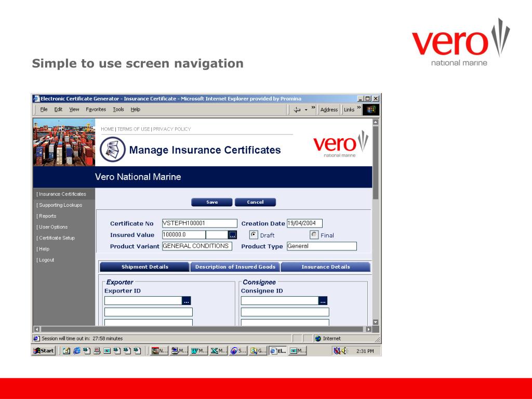Click the Exporter ID input field
Viewport: 532px width, 399px height.
pyautogui.click(x=143, y=301)
